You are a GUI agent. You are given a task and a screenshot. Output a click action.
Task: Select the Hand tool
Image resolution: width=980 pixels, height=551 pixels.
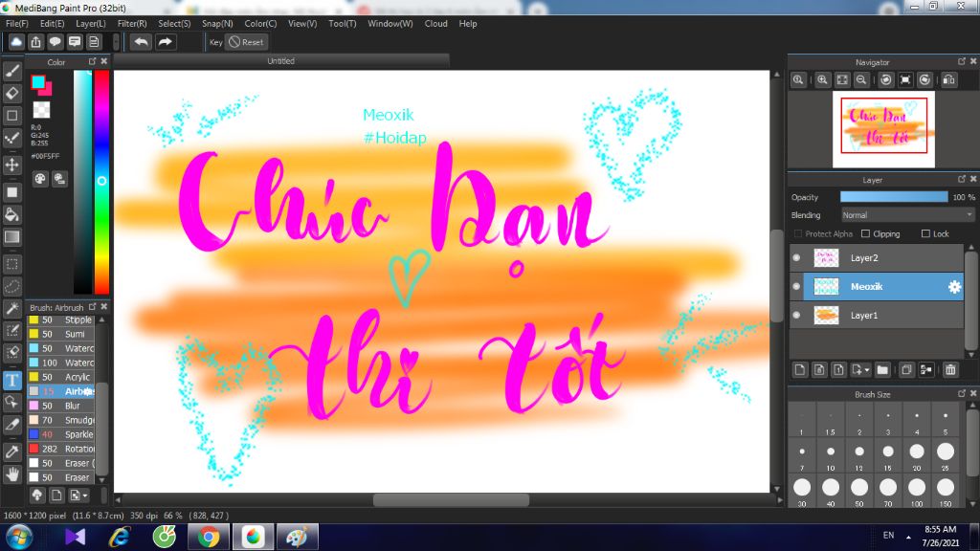pyautogui.click(x=11, y=474)
